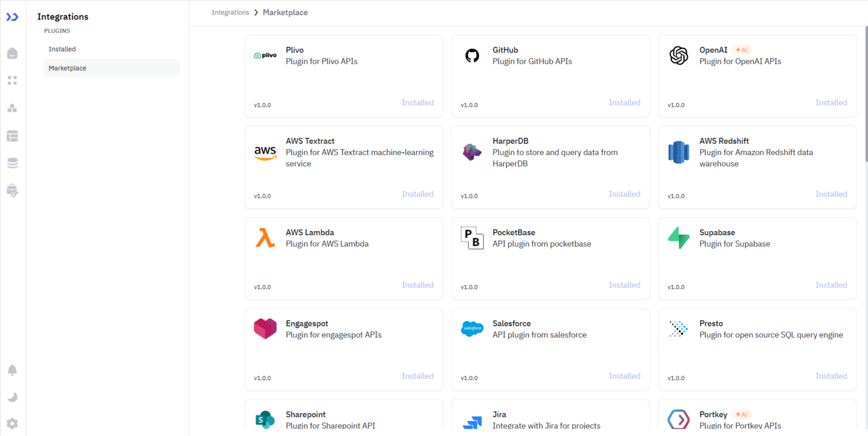The image size is (868, 436).
Task: Click Installed on the Presto card
Action: (x=831, y=376)
